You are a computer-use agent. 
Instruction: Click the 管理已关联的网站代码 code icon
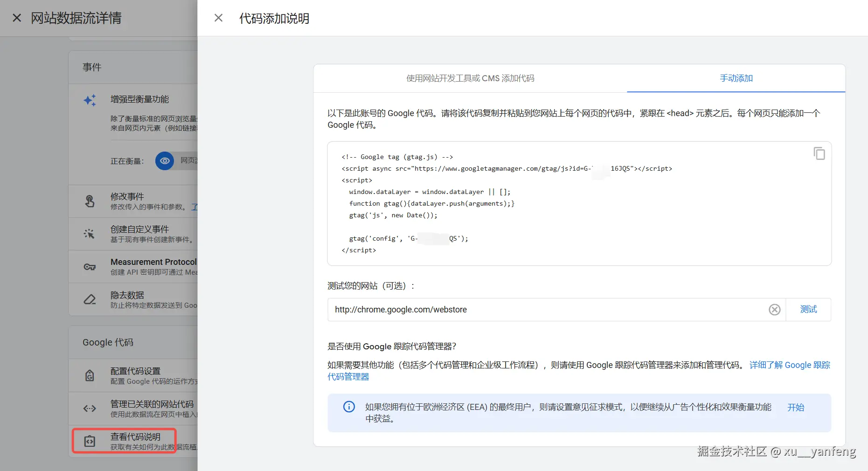click(x=90, y=409)
